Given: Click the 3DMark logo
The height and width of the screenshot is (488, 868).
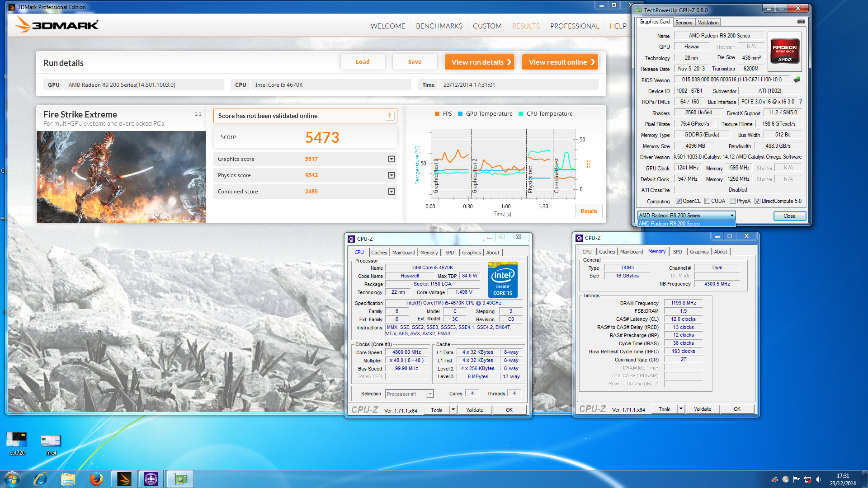Looking at the screenshot, I should 57,24.
